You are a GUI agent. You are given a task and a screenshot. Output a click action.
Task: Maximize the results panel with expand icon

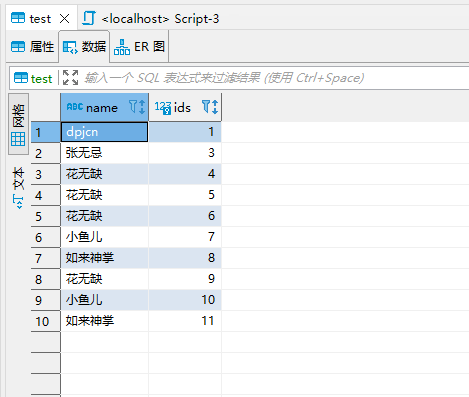click(x=70, y=78)
